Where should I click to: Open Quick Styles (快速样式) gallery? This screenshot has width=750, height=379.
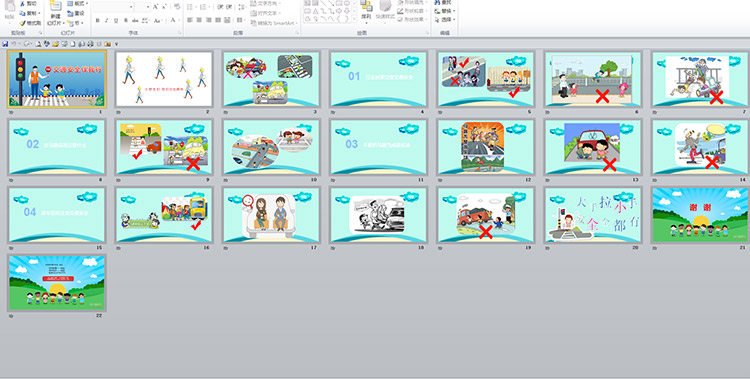click(386, 11)
